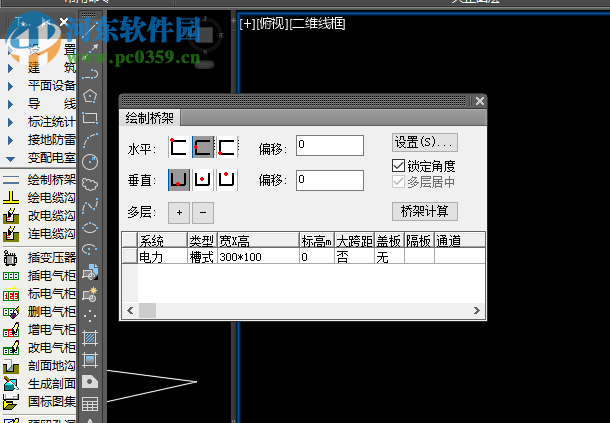
Task: Click the Table tool in draw toolbar
Action: 90,404
